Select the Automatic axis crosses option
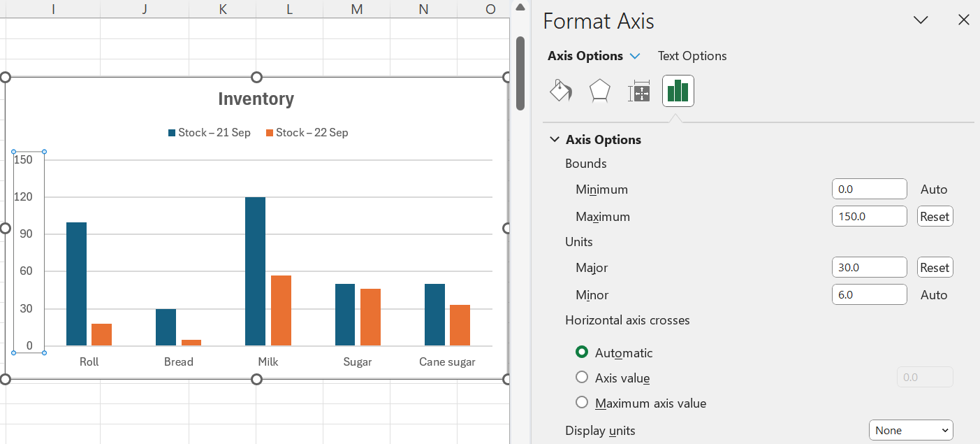The height and width of the screenshot is (444, 980). (582, 352)
